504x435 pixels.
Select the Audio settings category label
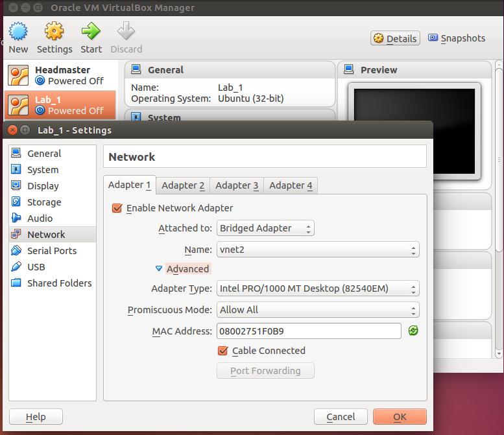pyautogui.click(x=40, y=218)
